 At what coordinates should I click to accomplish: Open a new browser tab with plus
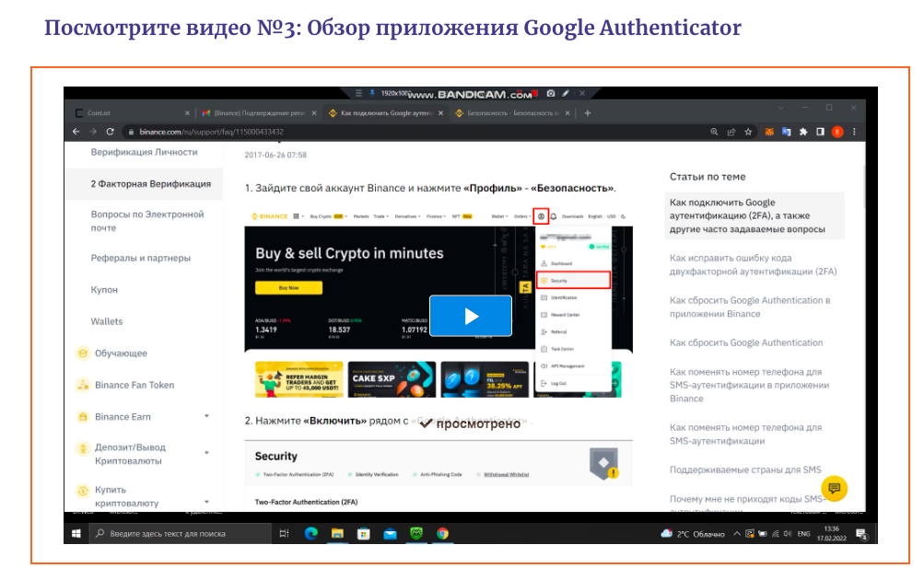588,113
